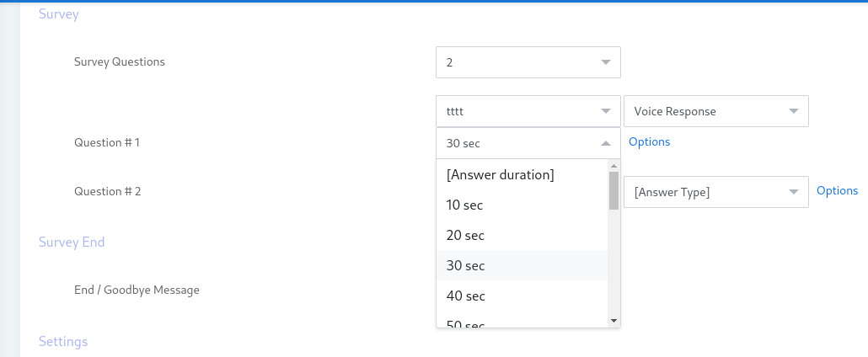
Task: Click the scroll up arrow in list
Action: (x=613, y=166)
